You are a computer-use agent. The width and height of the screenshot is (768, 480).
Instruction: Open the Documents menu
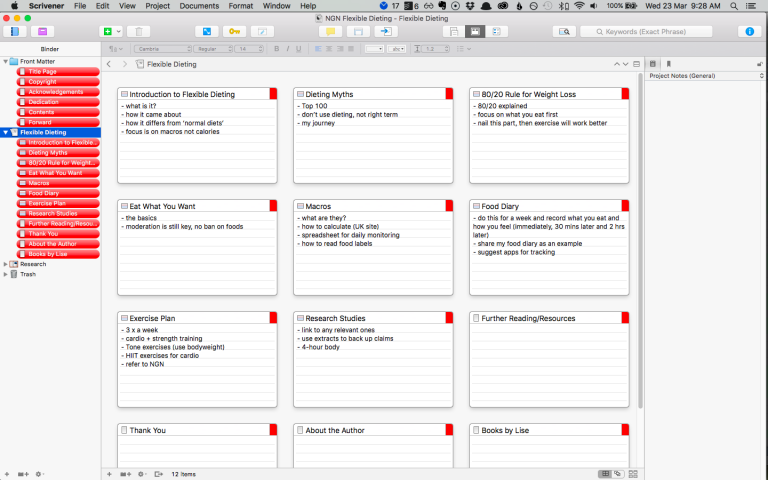tap(199, 6)
